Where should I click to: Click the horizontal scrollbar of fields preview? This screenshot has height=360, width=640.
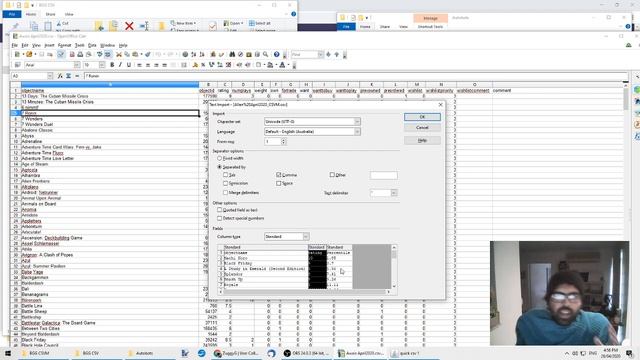coord(304,291)
